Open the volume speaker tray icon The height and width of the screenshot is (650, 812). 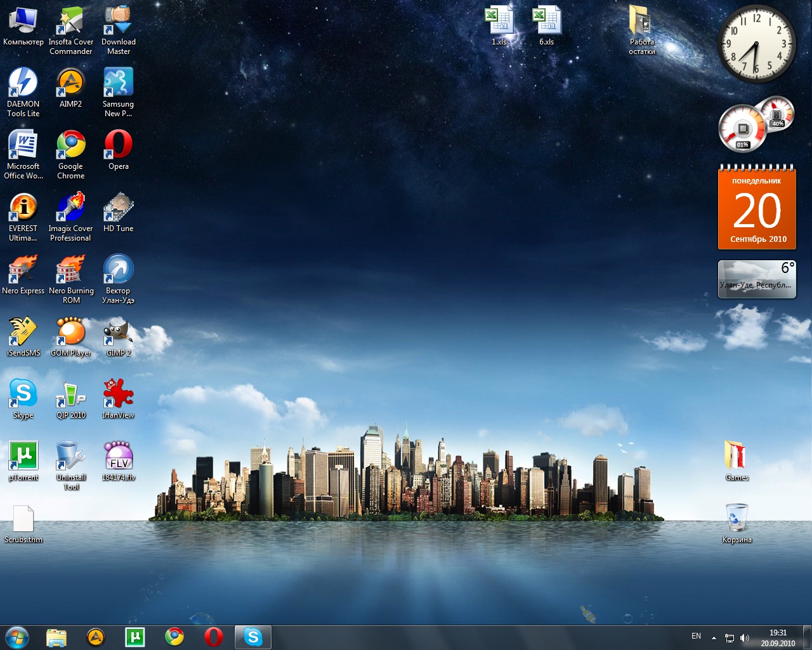point(745,638)
